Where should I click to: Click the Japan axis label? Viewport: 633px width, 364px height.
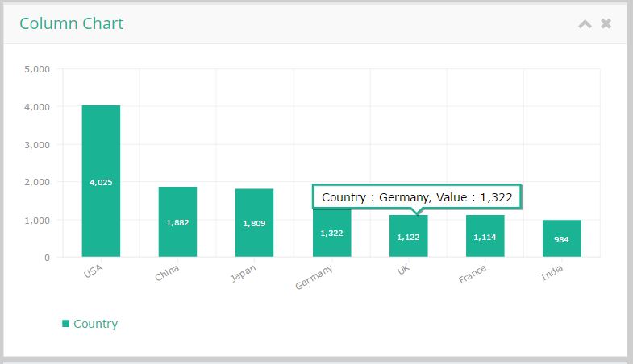[243, 273]
